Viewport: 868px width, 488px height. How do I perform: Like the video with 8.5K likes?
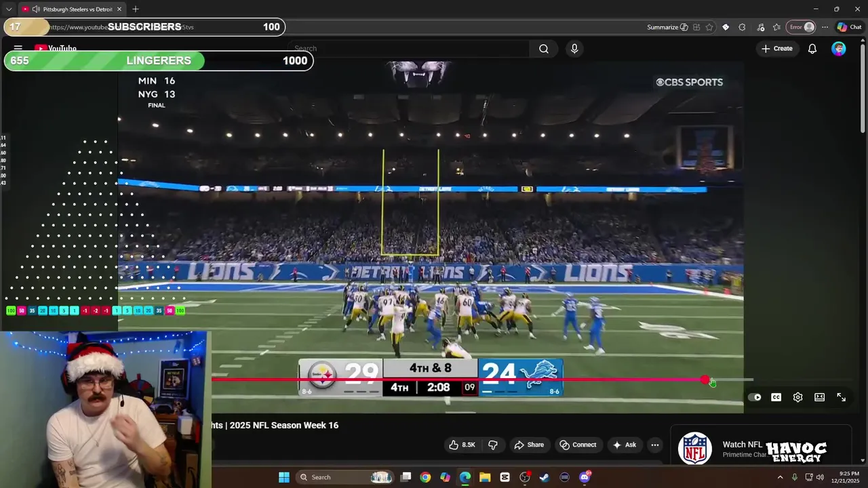462,445
